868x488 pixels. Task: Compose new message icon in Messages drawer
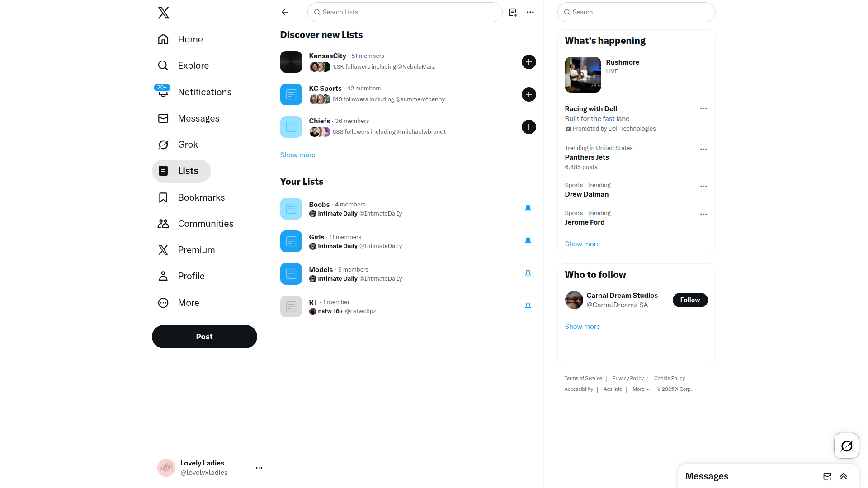[827, 476]
